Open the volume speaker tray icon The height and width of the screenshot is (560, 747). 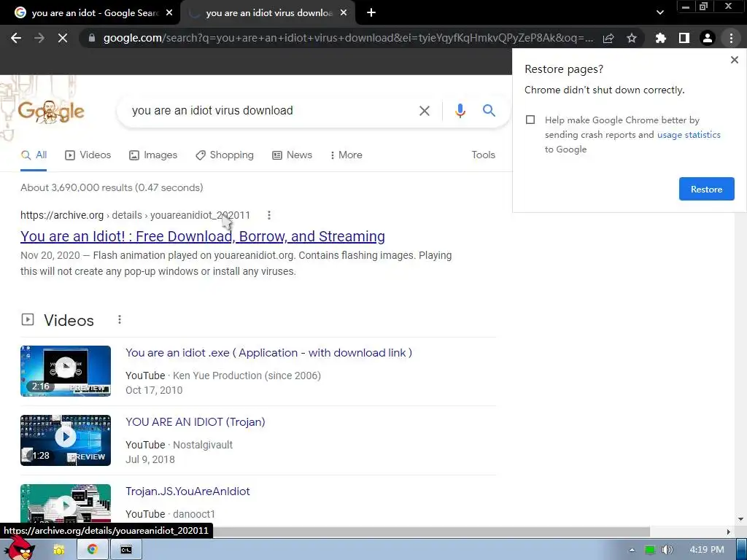[x=667, y=550]
